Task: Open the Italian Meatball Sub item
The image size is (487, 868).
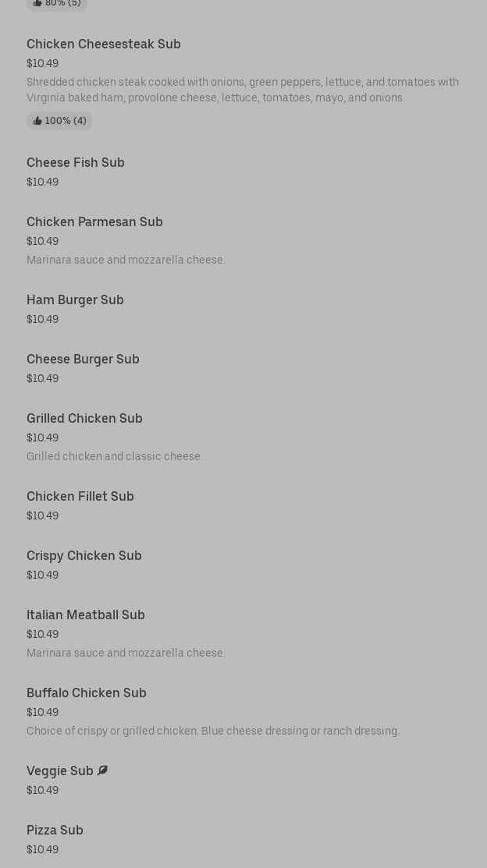Action: coord(86,615)
